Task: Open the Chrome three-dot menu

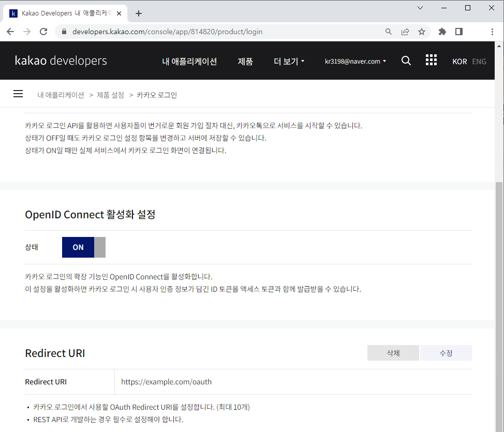Action: point(492,32)
